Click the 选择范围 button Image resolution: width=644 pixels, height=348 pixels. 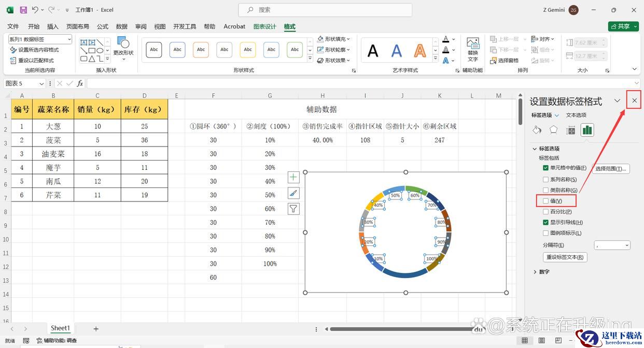610,168
